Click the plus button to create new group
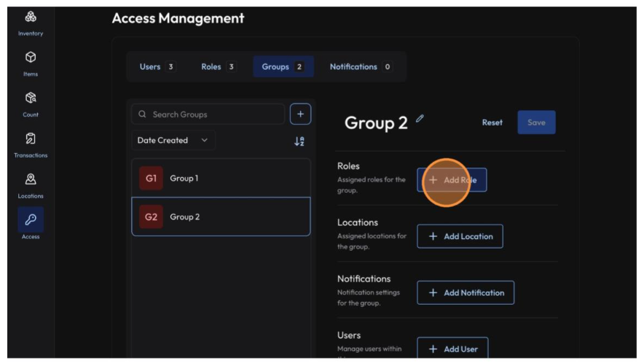 [300, 114]
